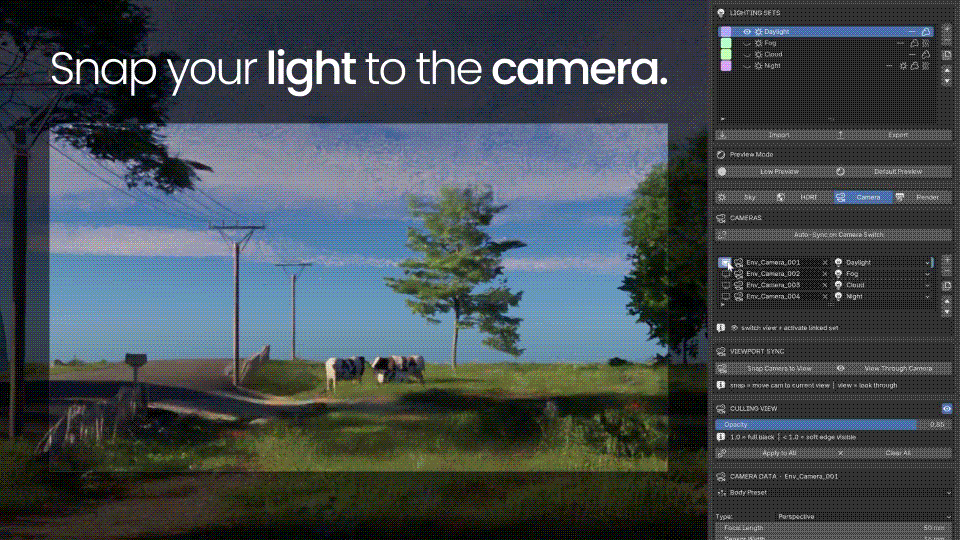Switch to the Sky tab
Screen dimensions: 960x540
744,197
